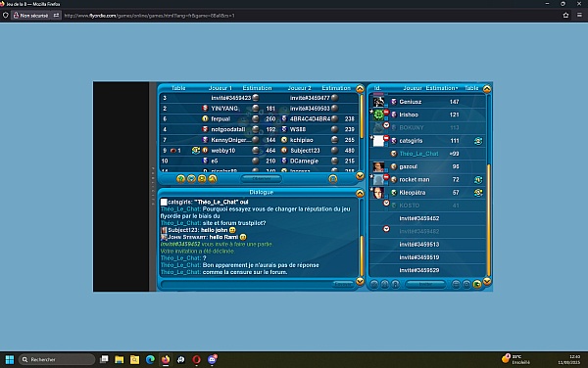Open Firefox from the Windows taskbar
Screen dimensions: 588x368
tap(166, 359)
